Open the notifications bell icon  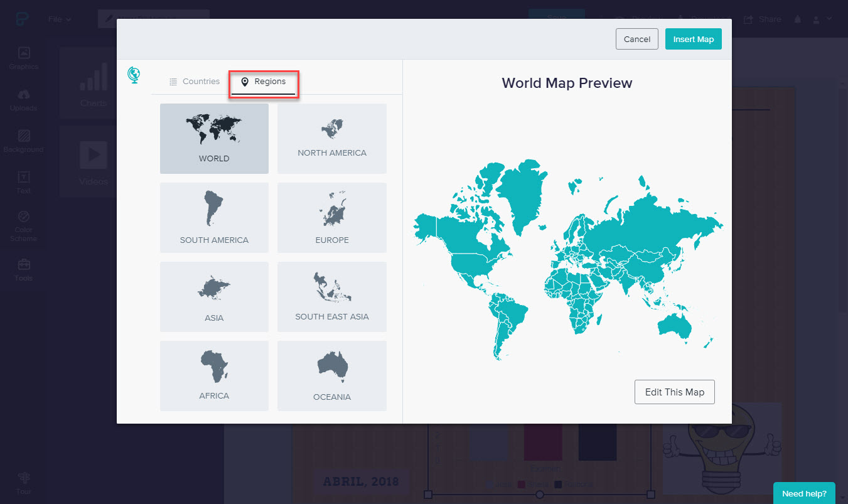798,19
